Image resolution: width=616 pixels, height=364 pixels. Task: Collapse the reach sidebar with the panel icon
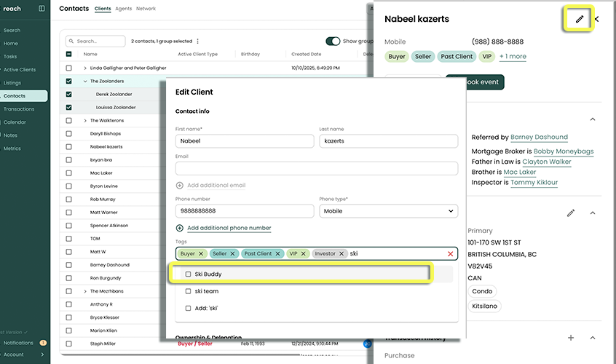pyautogui.click(x=42, y=9)
